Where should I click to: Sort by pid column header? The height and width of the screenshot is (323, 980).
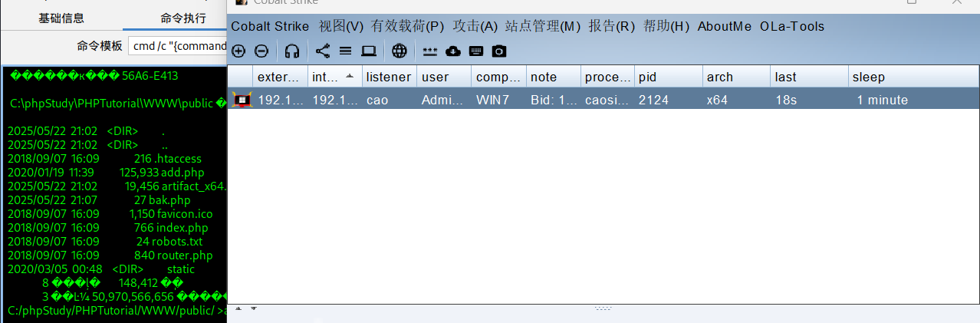[x=668, y=77]
